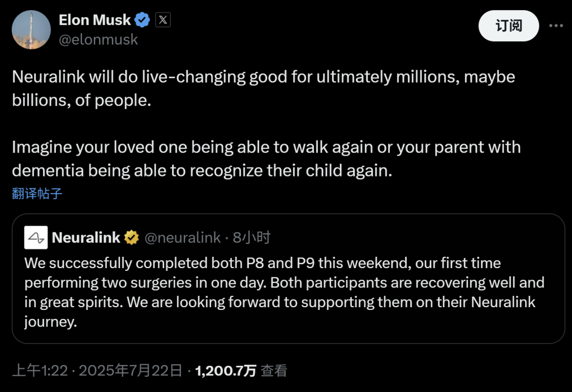Open the @neuralink handle in the quote
This screenshot has height=392, width=572.
coord(183,238)
